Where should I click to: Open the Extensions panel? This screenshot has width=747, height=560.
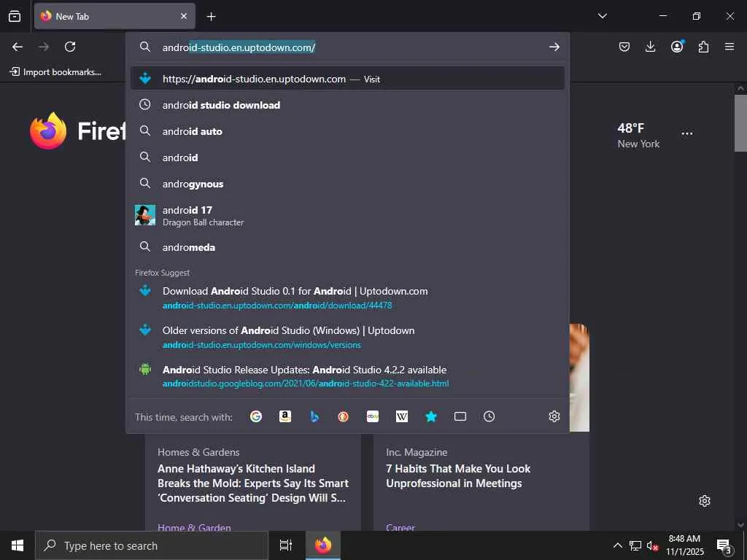pos(703,47)
